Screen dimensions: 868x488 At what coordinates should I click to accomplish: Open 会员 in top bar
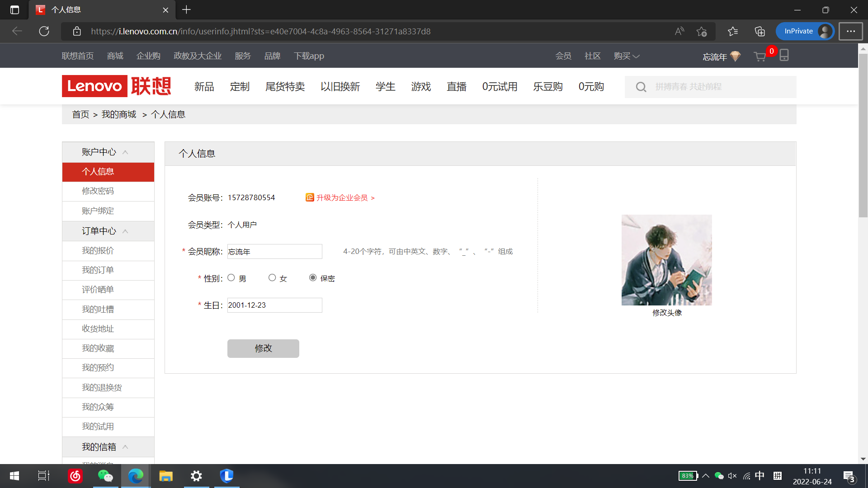563,56
